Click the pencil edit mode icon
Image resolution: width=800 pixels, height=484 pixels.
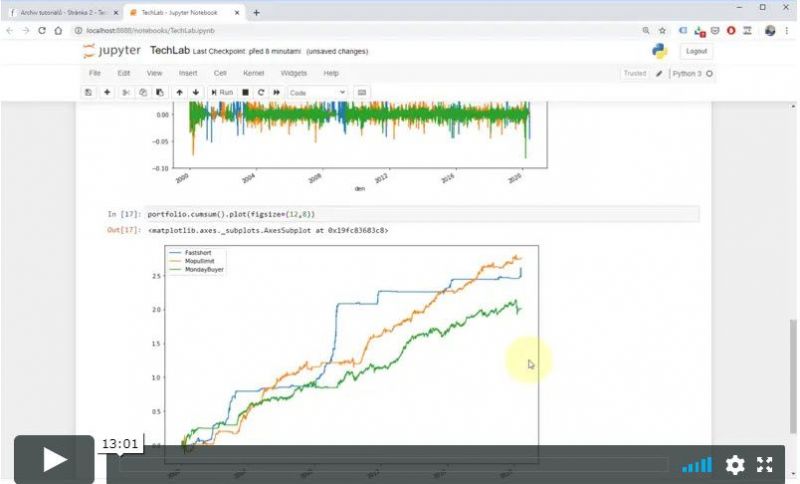tap(659, 73)
